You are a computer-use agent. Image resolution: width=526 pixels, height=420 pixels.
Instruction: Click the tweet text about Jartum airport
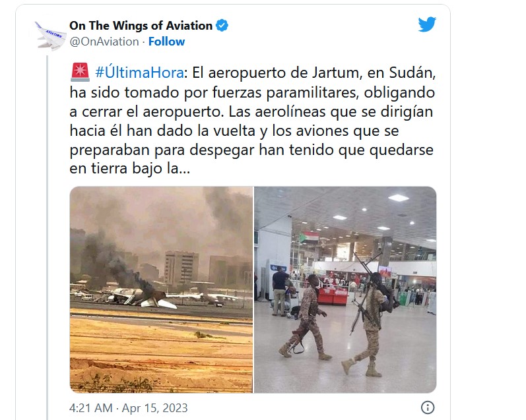[x=251, y=121]
